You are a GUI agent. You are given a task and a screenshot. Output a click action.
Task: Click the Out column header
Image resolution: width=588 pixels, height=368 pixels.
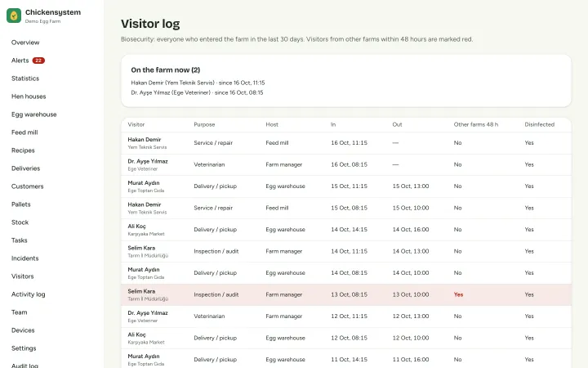(x=397, y=124)
